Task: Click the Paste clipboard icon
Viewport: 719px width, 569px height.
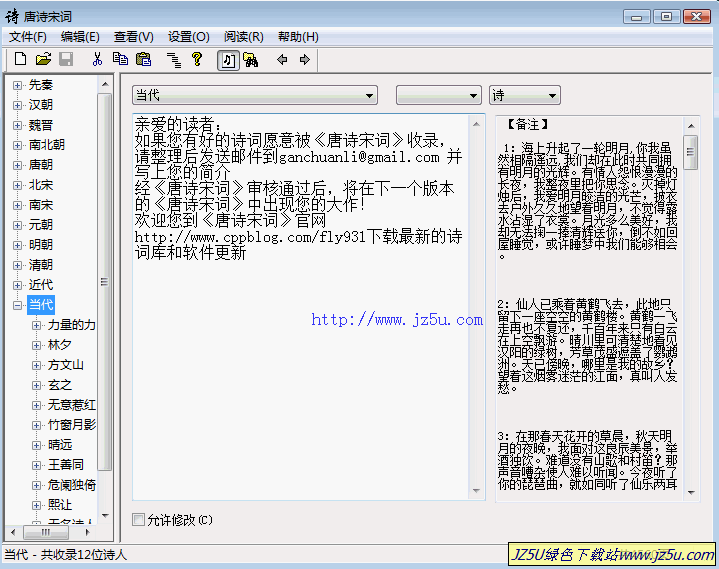Action: coord(143,60)
